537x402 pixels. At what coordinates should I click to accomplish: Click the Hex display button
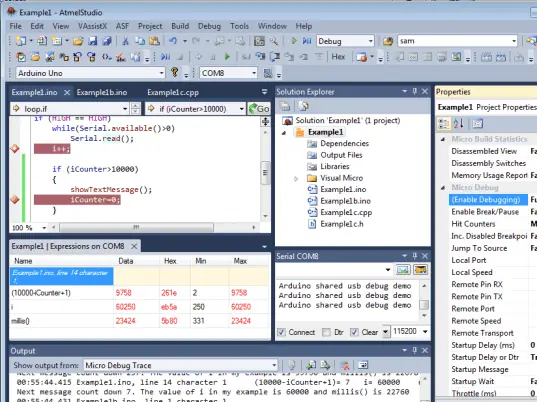click(338, 57)
